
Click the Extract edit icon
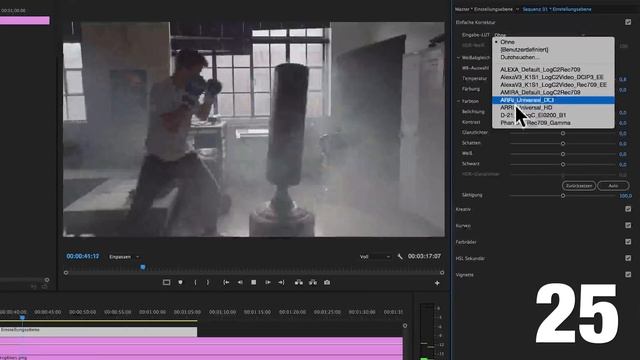313,282
